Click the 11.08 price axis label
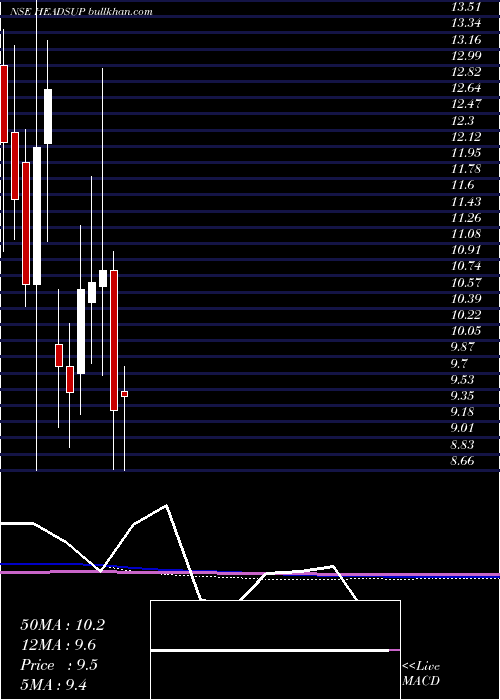This screenshot has height=700, width=500. [x=466, y=234]
